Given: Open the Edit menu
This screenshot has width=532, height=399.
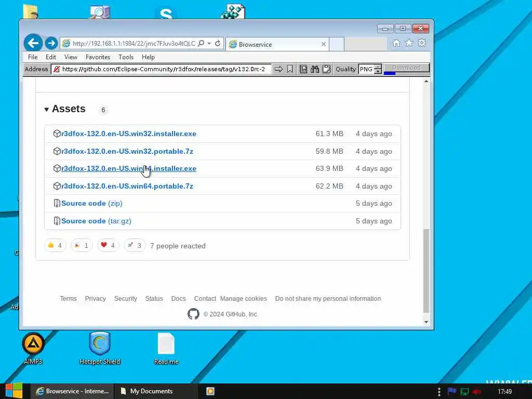Looking at the screenshot, I should pyautogui.click(x=51, y=57).
